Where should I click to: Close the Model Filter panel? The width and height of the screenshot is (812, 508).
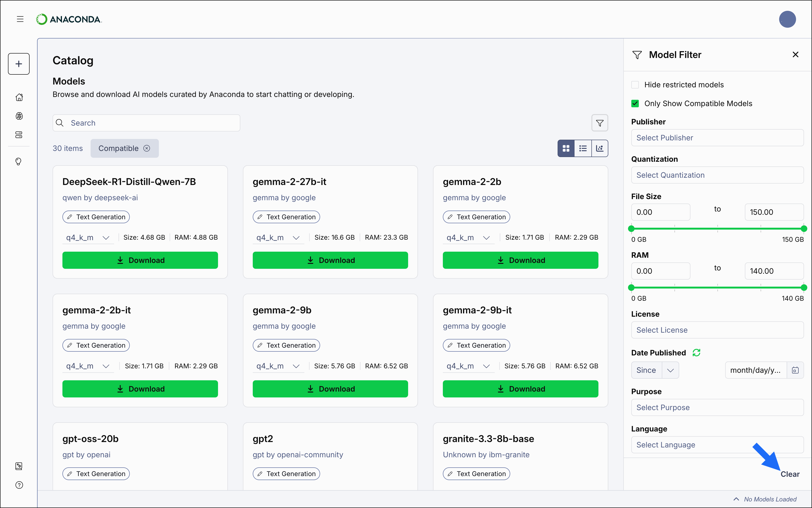795,54
